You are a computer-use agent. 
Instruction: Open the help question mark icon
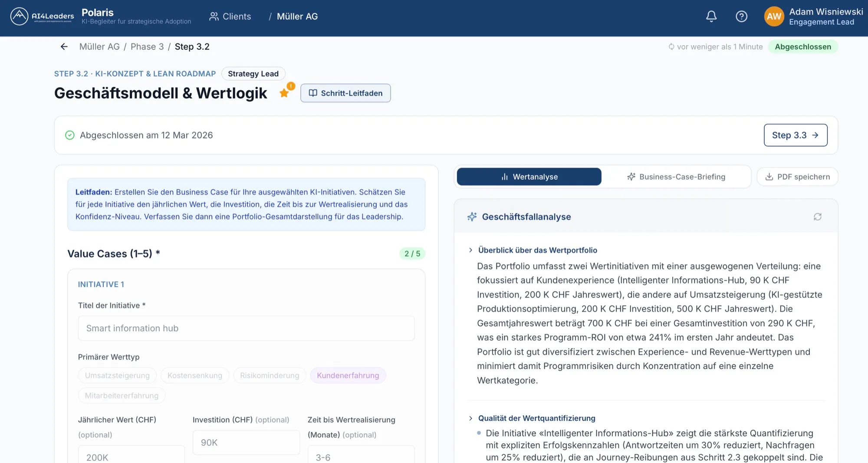point(742,16)
